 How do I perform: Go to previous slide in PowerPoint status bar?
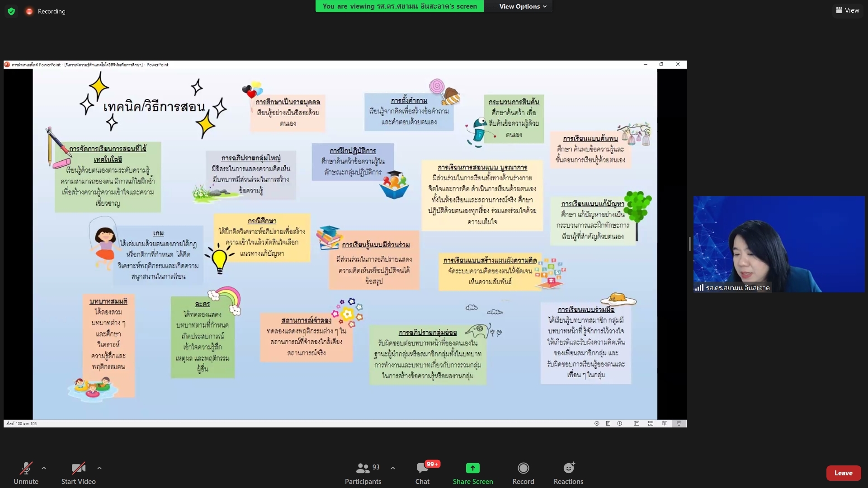click(x=597, y=423)
